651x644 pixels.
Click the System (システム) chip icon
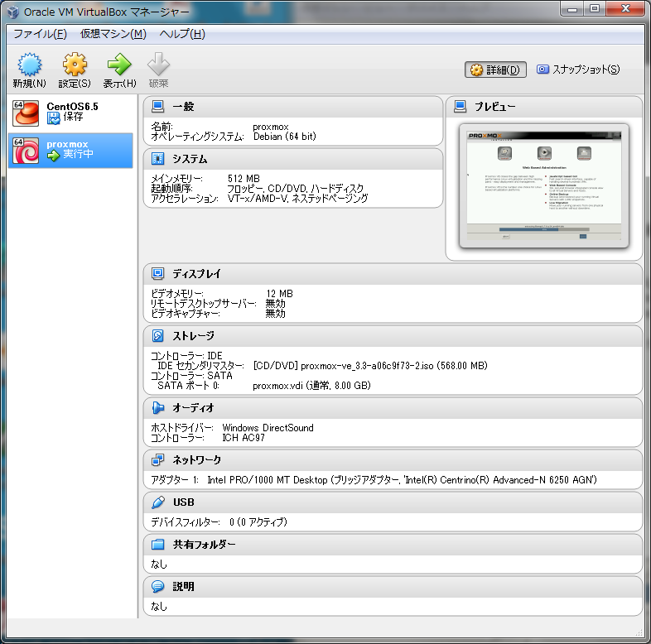(x=157, y=159)
